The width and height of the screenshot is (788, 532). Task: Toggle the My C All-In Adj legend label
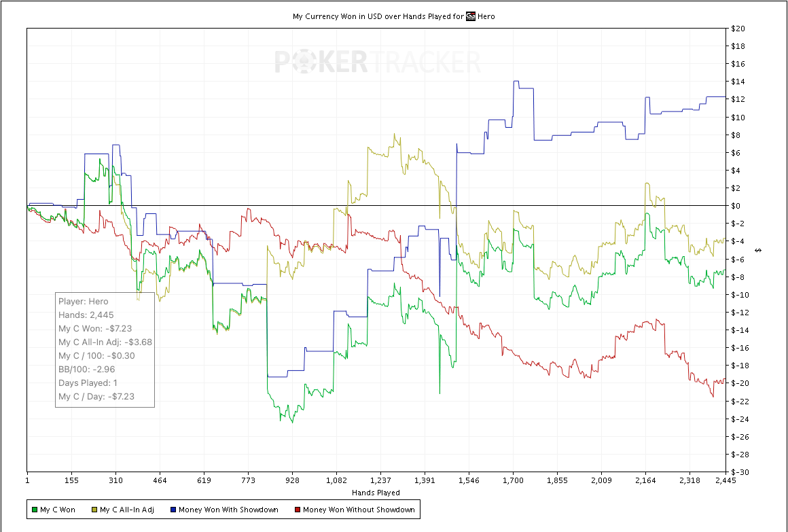coord(126,510)
